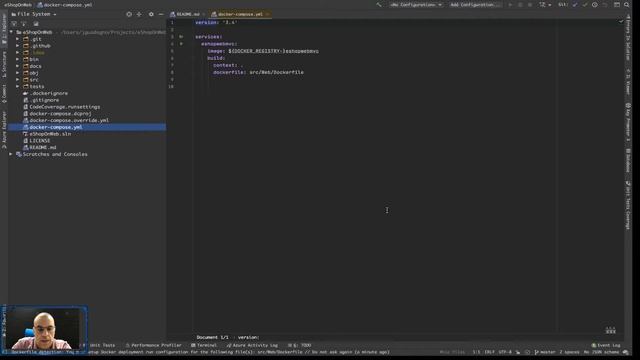
Task: Click the Add Configuration button
Action: click(476, 5)
